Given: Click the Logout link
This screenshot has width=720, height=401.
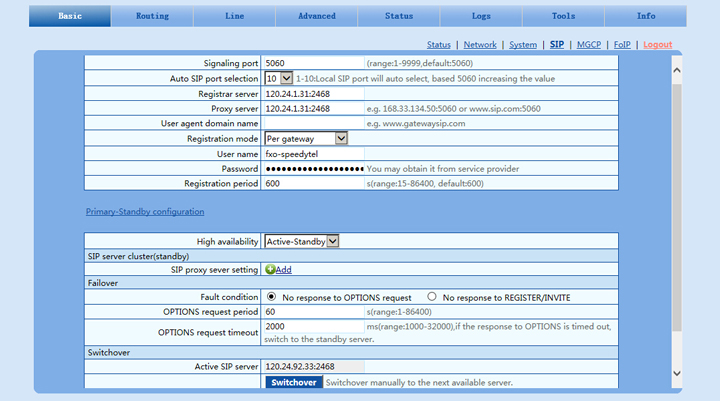Looking at the screenshot, I should pyautogui.click(x=657, y=45).
